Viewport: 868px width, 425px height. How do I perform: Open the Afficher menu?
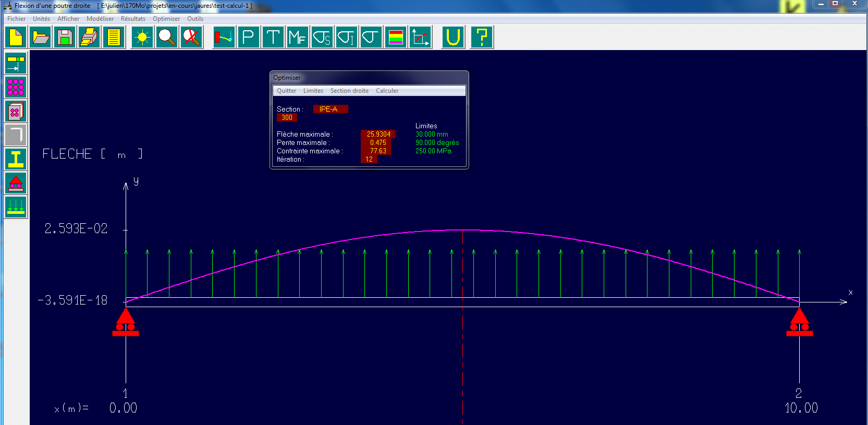pos(68,19)
